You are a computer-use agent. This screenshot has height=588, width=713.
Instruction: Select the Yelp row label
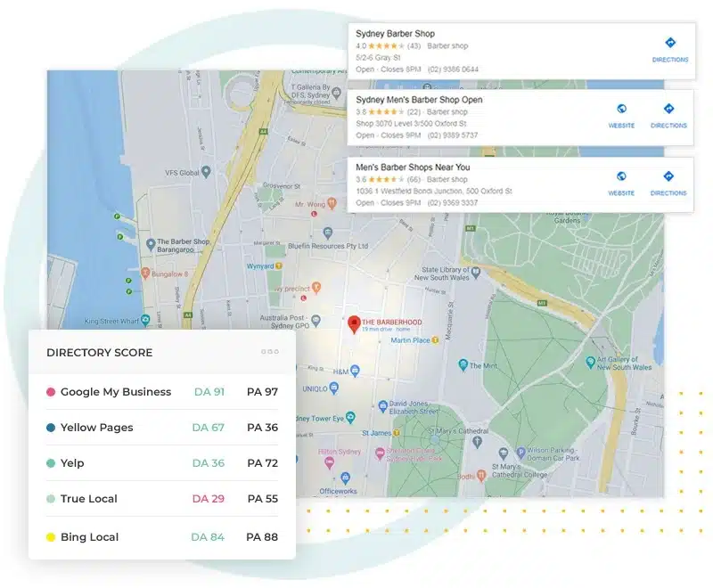click(x=72, y=463)
